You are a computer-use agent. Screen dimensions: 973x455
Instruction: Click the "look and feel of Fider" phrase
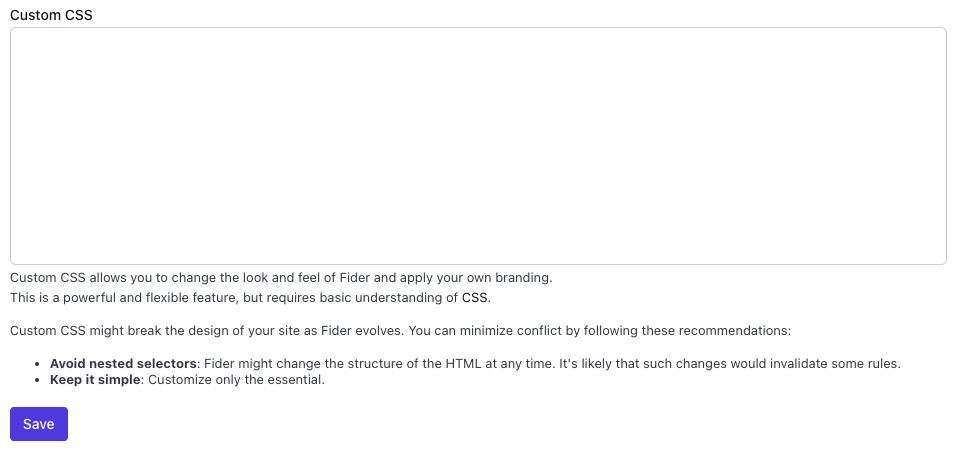click(x=300, y=278)
